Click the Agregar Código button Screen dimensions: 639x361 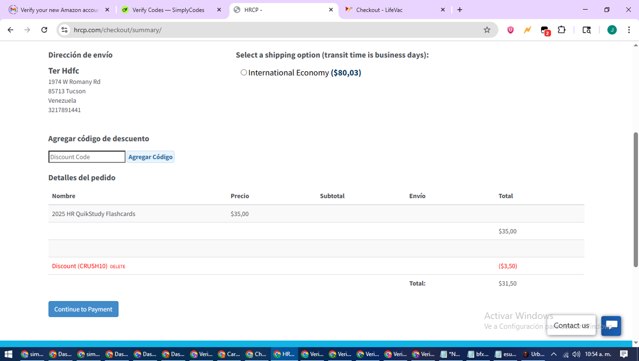point(150,157)
